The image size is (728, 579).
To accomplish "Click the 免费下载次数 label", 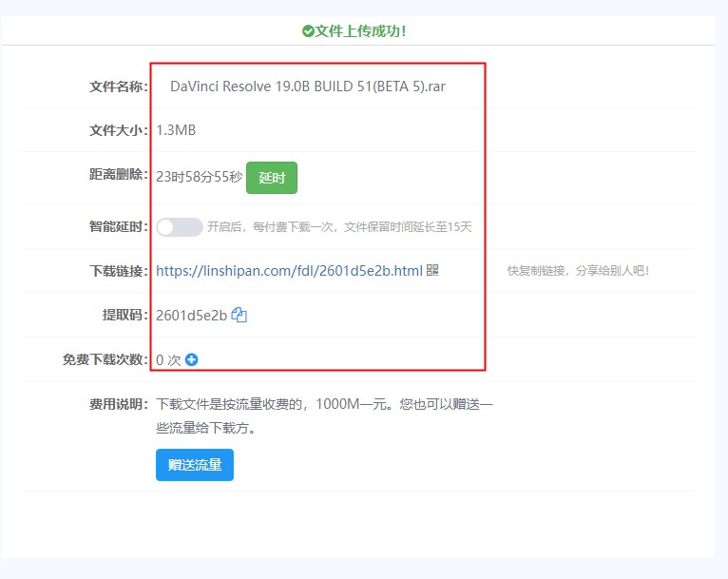I will tap(105, 359).
